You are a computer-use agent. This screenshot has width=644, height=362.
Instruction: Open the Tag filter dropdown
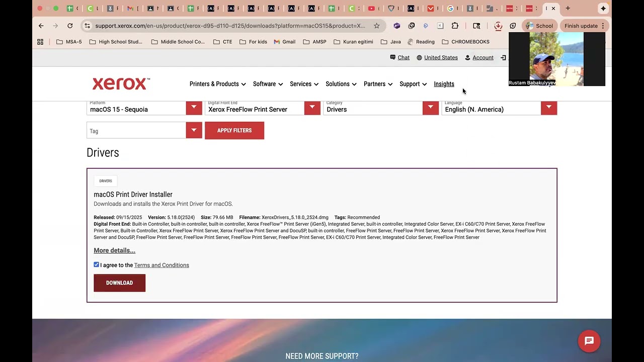[144, 130]
